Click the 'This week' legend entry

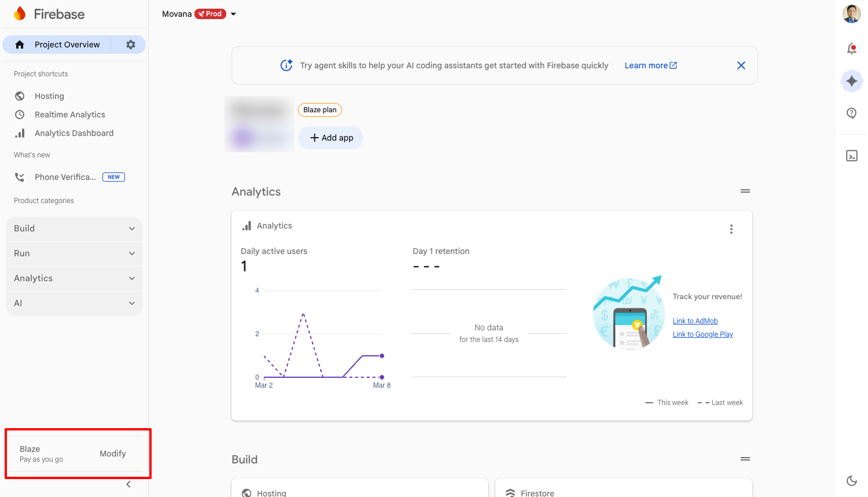(x=667, y=403)
